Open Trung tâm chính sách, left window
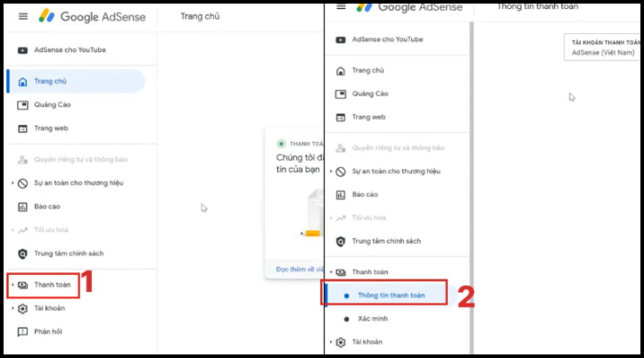Screen dimensions: 644x358 69,254
